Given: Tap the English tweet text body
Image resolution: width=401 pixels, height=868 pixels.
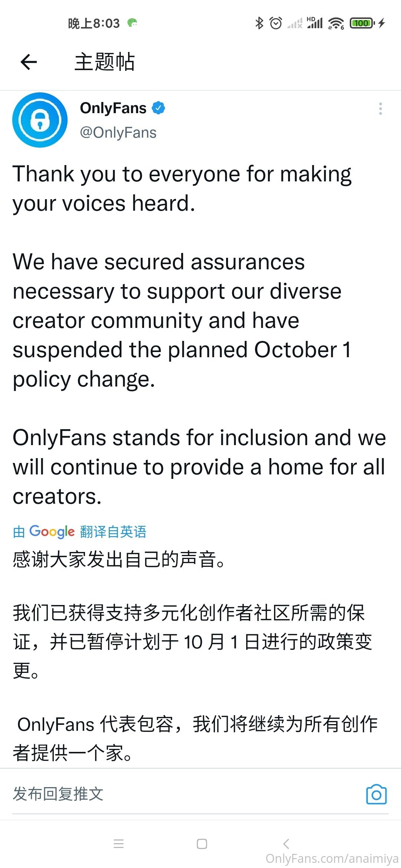Looking at the screenshot, I should coord(199,335).
